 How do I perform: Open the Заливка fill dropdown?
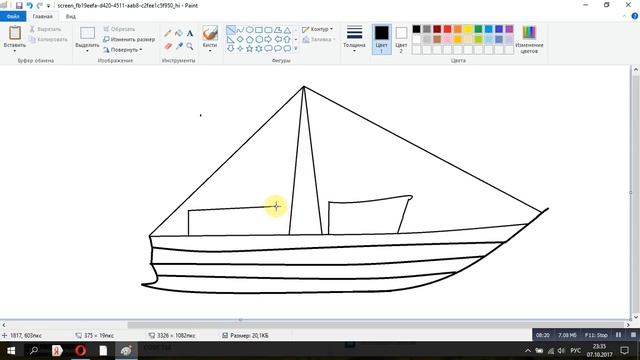click(318, 40)
